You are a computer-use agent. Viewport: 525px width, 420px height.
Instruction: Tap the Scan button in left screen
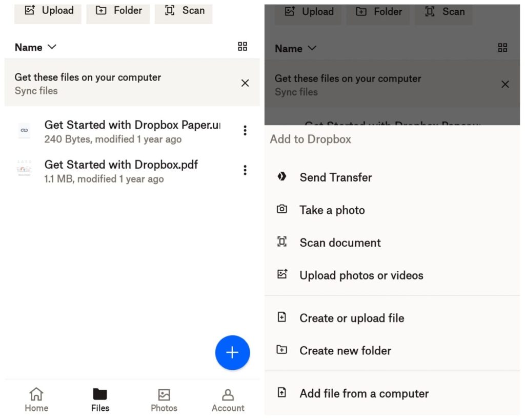[184, 13]
